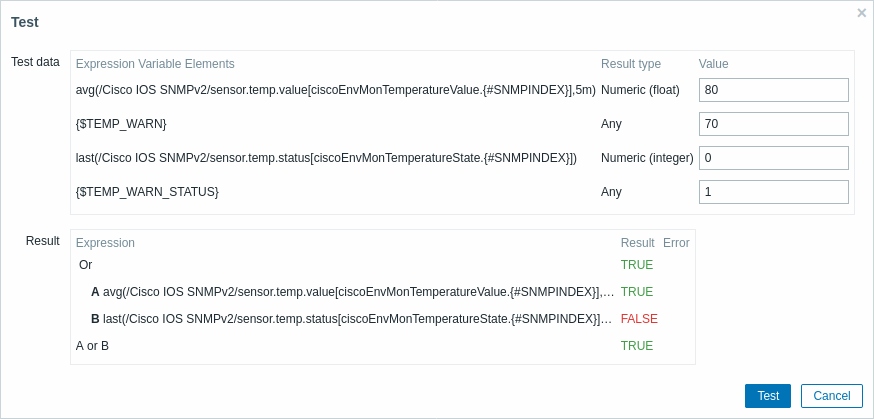Click the FALSE result for expression B

(639, 319)
